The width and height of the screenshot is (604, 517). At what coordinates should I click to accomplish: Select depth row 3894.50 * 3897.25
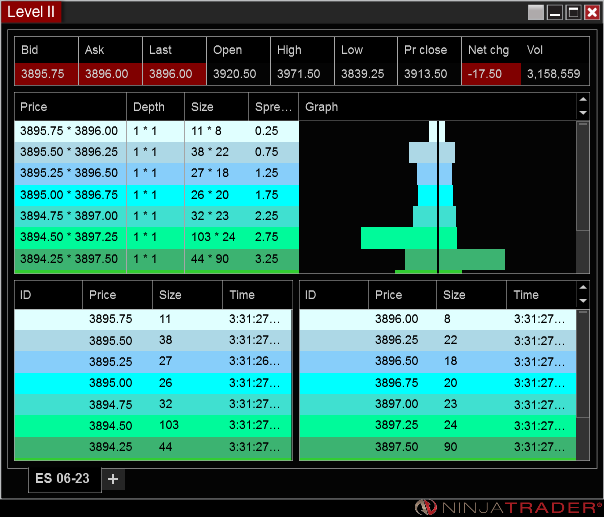click(156, 237)
